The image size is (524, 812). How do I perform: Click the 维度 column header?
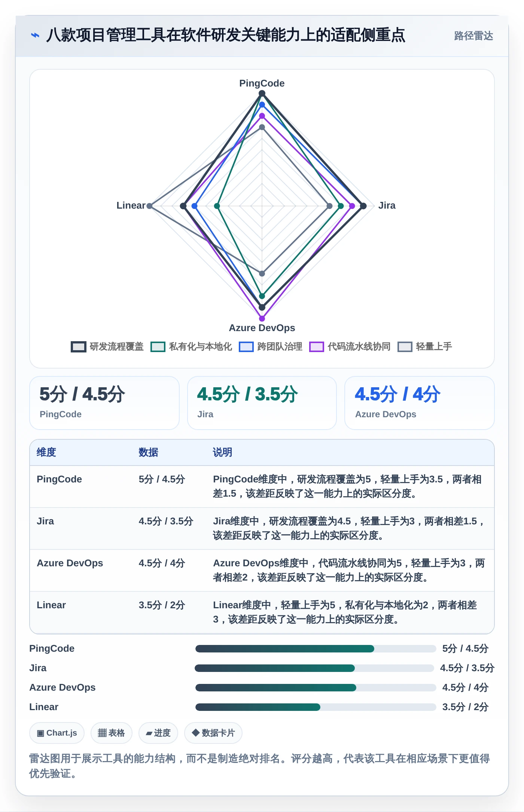pos(46,452)
